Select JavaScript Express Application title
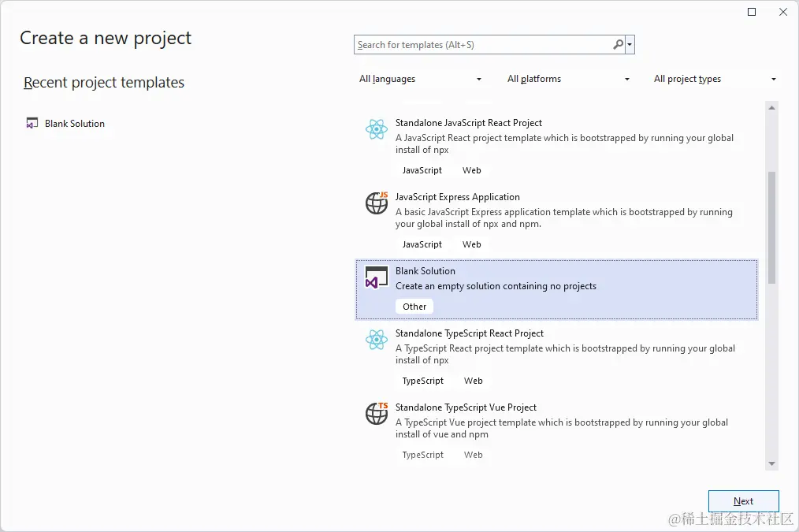The image size is (799, 532). pyautogui.click(x=458, y=197)
